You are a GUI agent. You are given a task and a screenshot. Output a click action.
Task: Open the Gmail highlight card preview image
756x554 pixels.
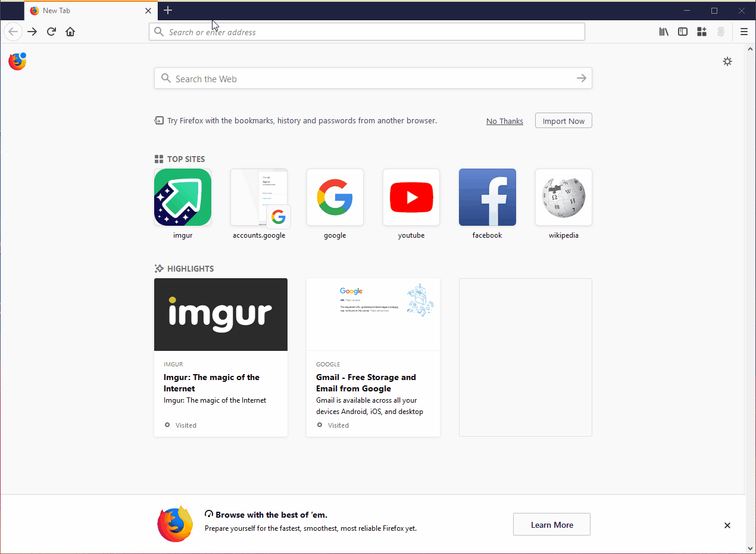[373, 315]
